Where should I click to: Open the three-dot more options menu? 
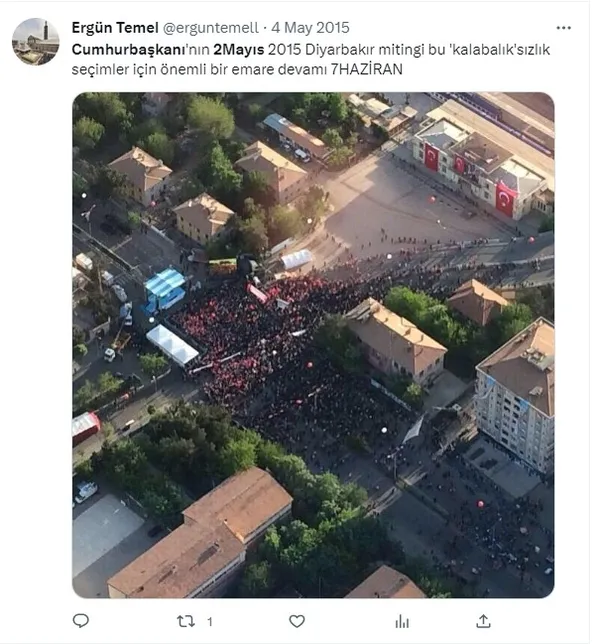point(563,28)
